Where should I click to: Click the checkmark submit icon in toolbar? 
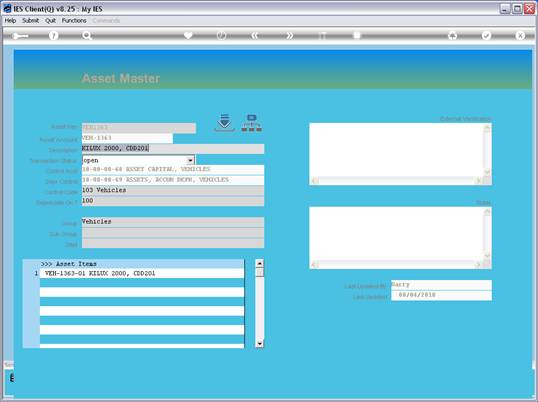click(486, 35)
